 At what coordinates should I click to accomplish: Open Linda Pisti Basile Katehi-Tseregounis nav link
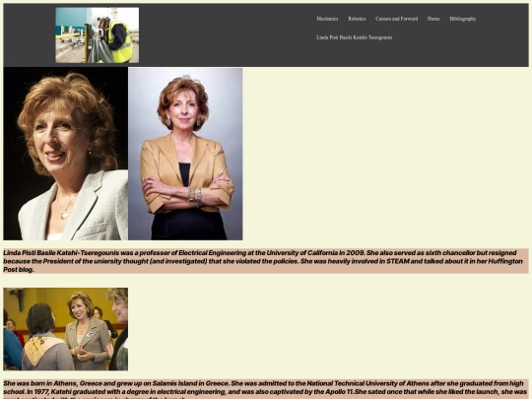point(355,37)
